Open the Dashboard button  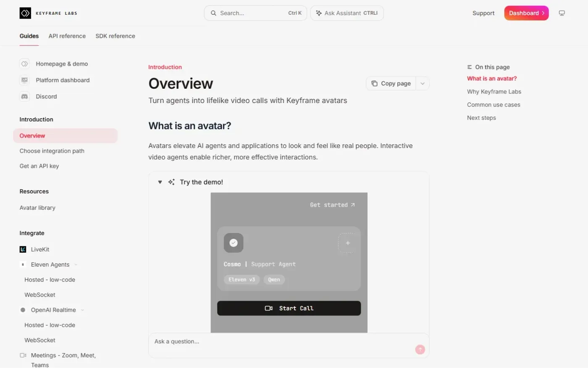point(526,13)
